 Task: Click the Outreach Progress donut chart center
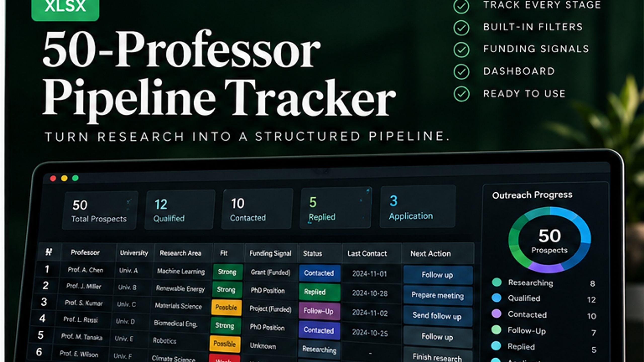(550, 240)
